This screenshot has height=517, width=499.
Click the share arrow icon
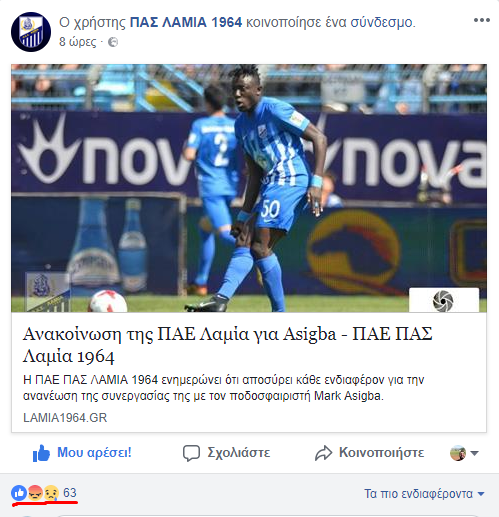pyautogui.click(x=323, y=453)
